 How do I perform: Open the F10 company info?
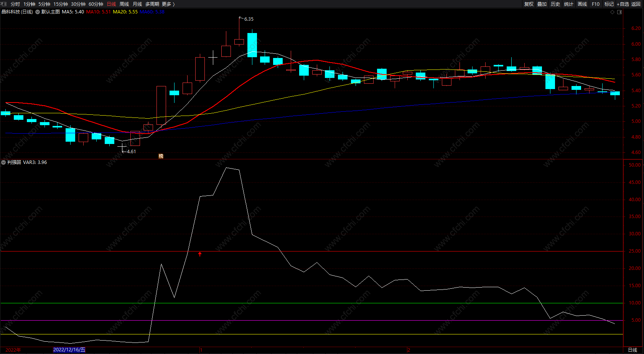pyautogui.click(x=596, y=4)
